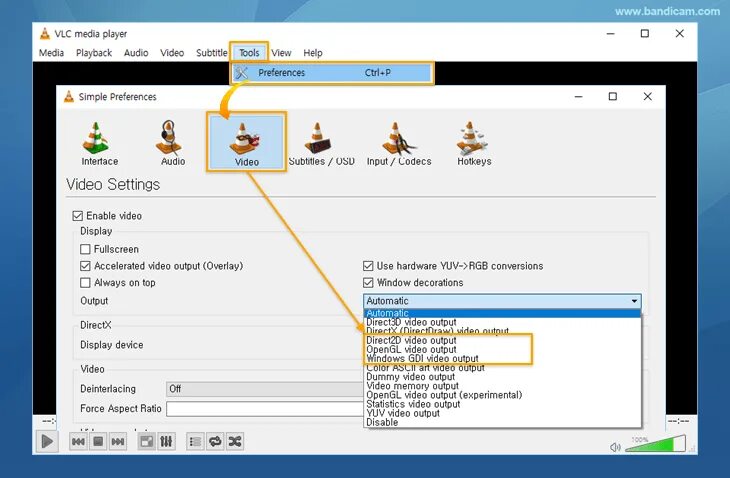Viewport: 730px width, 478px height.
Task: Choose Direct2D video output option
Action: tap(502, 340)
